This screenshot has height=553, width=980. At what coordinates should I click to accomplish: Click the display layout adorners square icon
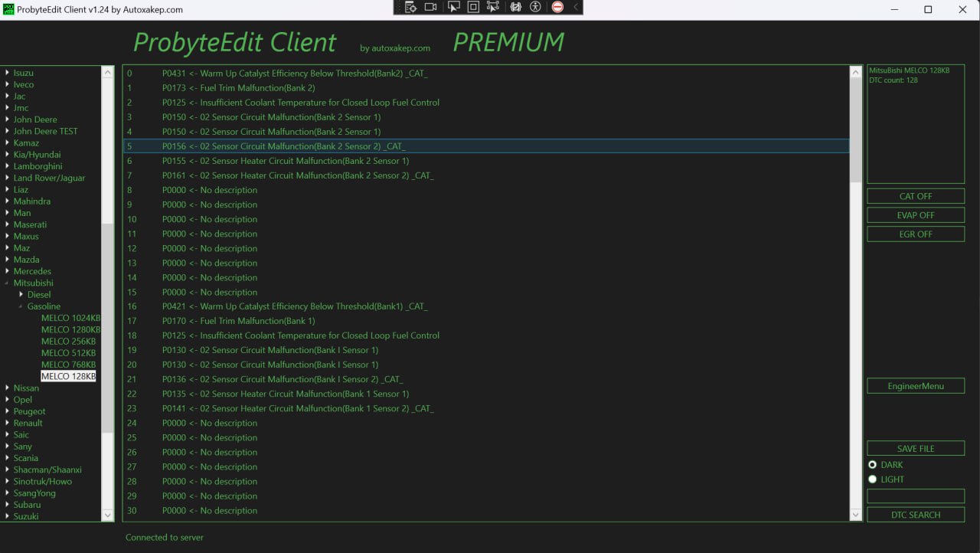click(473, 7)
